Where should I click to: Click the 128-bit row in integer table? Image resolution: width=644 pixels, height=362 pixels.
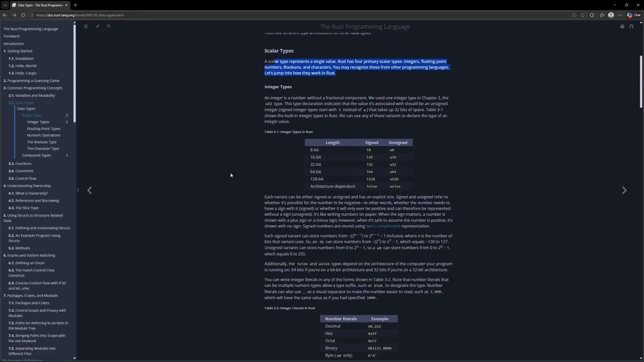click(359, 179)
